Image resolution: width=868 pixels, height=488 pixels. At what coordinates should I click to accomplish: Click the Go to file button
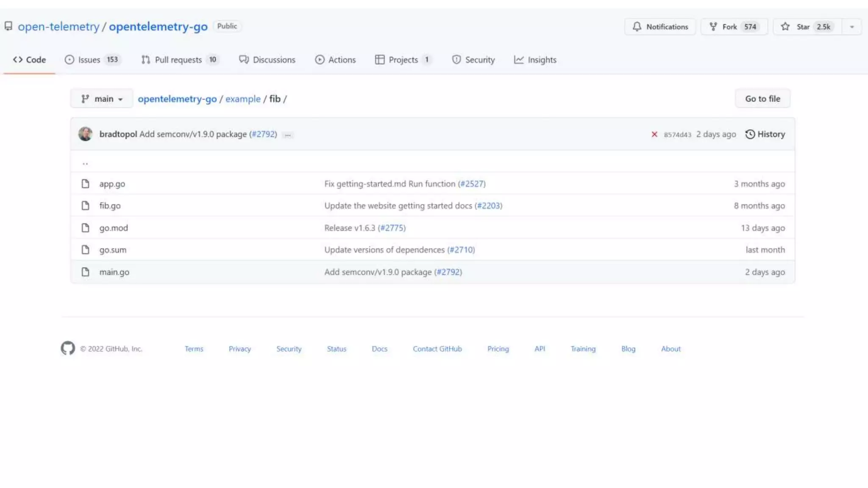[x=762, y=99]
